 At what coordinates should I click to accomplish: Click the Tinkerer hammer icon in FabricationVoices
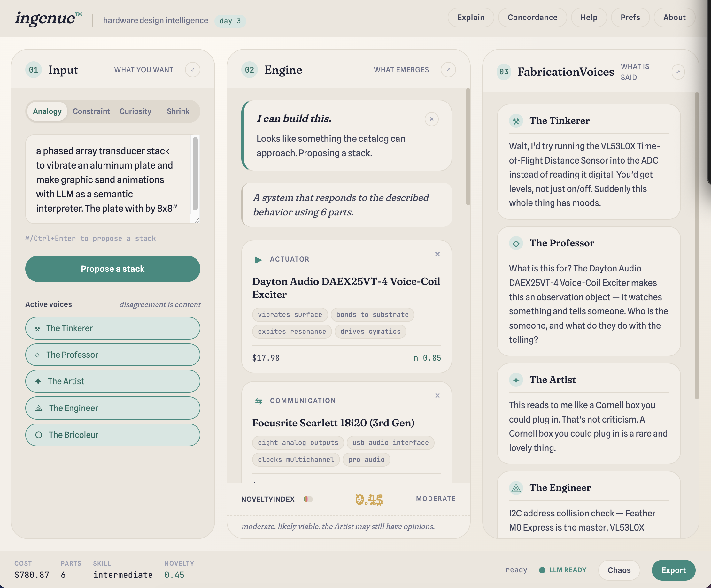[516, 121]
